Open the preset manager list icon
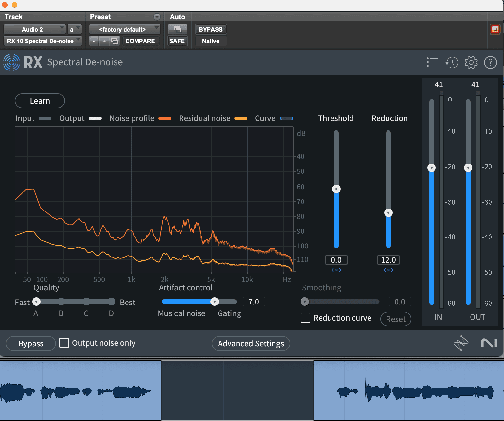 coord(433,62)
